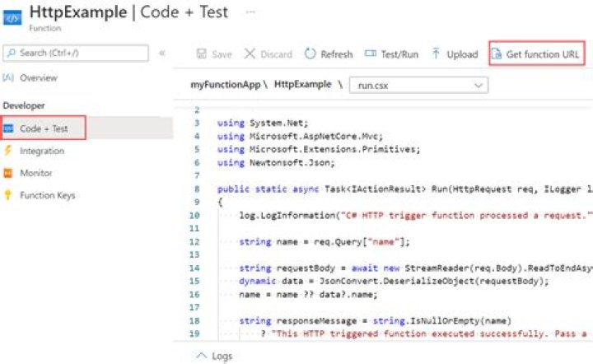Click the 'HttpExample | Code + Test' page title

coord(128,12)
